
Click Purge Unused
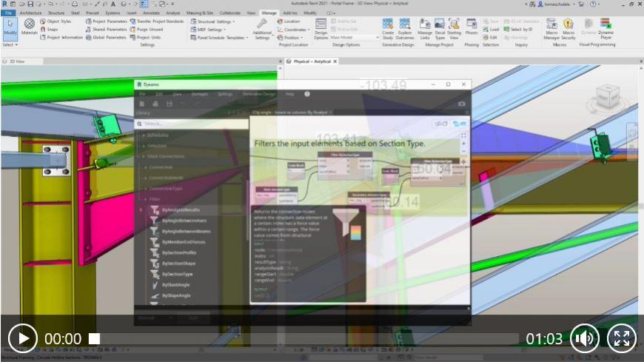coord(147,29)
